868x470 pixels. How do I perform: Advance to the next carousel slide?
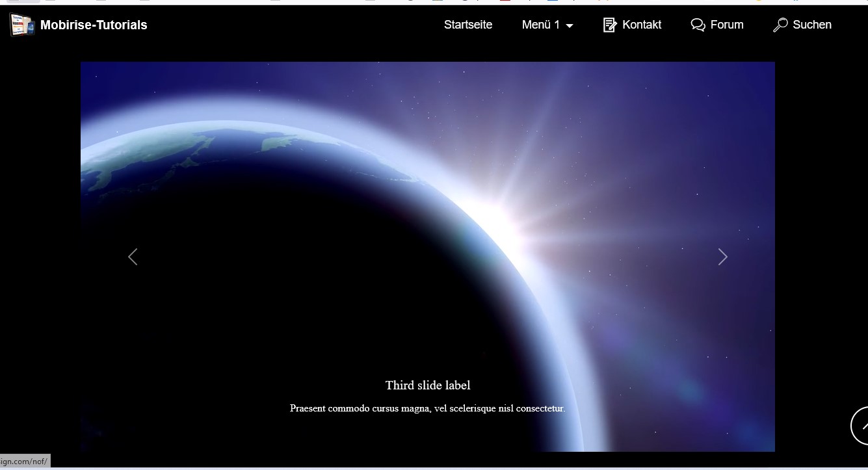(x=722, y=257)
